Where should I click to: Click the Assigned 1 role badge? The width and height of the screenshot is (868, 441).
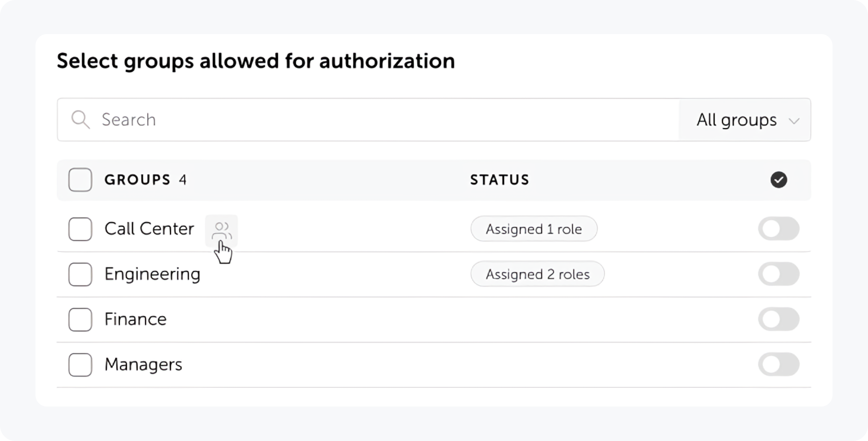click(533, 229)
